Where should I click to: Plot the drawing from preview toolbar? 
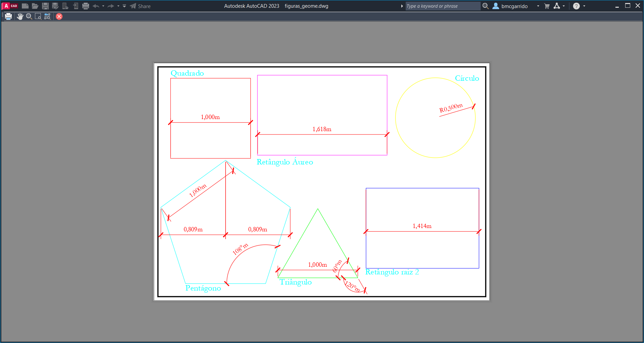coord(8,16)
